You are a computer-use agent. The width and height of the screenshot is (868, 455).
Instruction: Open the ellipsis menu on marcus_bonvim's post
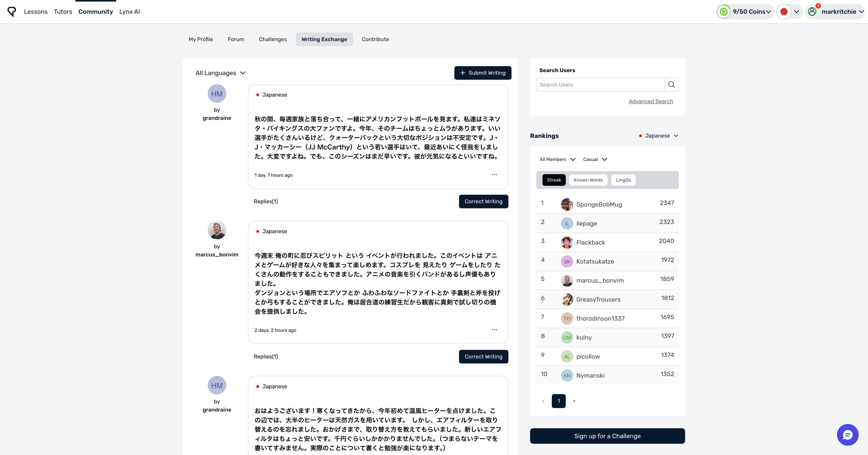[x=494, y=330]
